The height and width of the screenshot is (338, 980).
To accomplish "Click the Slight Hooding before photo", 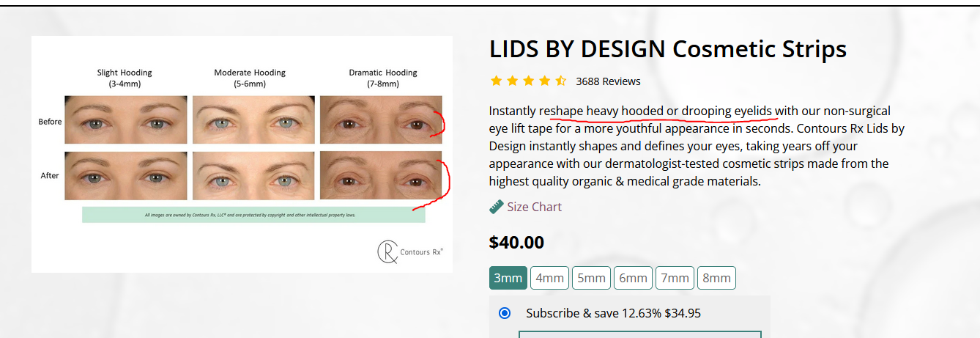I will [x=125, y=120].
